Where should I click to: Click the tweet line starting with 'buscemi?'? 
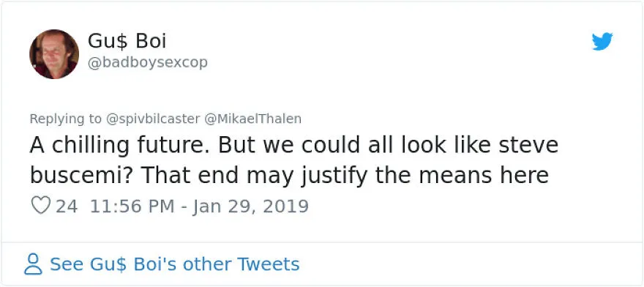point(289,176)
